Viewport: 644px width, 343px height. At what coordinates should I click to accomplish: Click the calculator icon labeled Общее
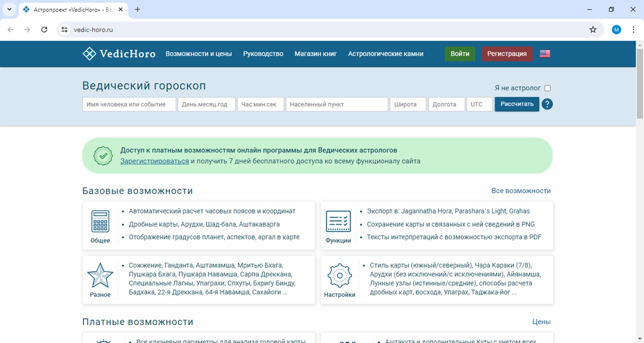100,221
